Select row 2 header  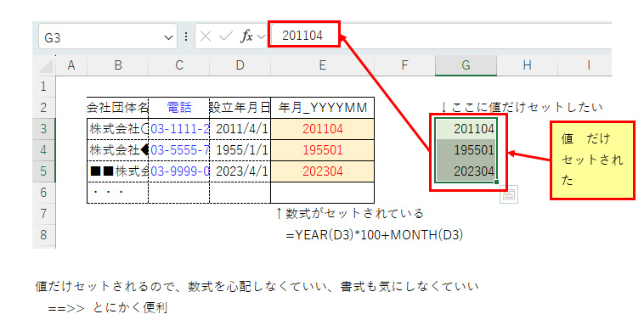pyautogui.click(x=43, y=108)
